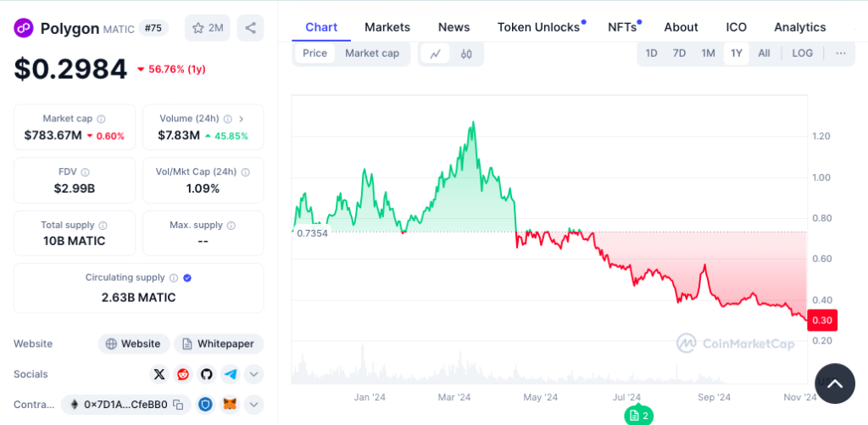Add token to MetaMask via fox icon
Viewport: 868px width, 425px height.
click(x=230, y=405)
